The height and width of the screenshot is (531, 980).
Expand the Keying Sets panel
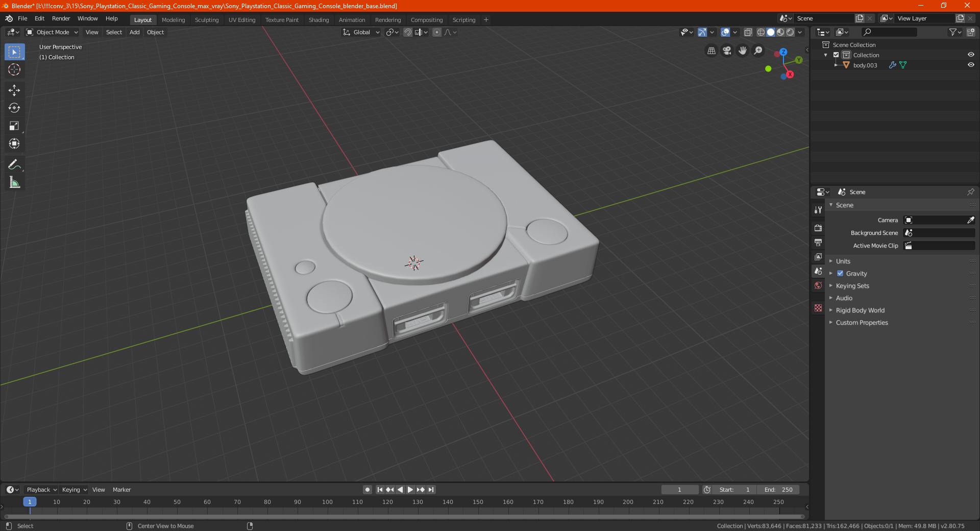tap(852, 286)
